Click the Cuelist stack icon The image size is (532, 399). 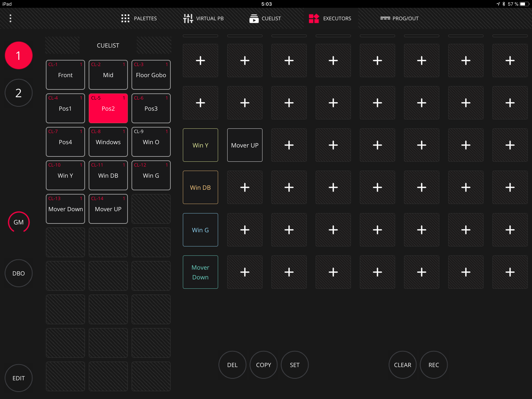pyautogui.click(x=254, y=18)
